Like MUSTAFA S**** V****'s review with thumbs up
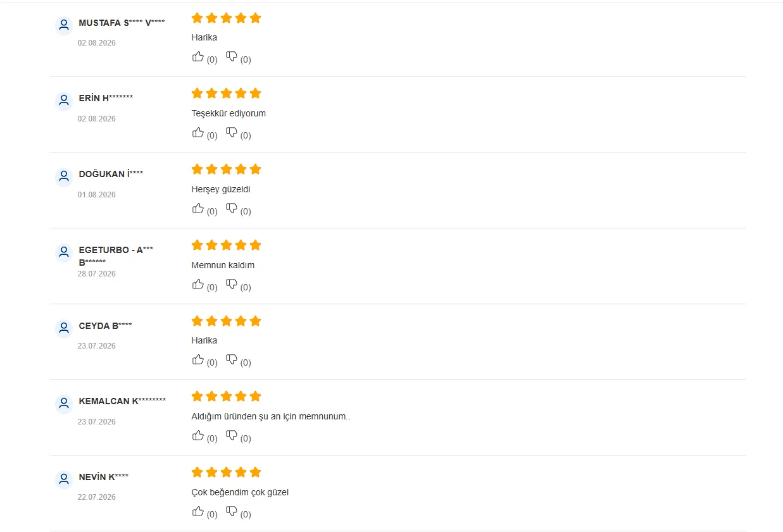 pyautogui.click(x=198, y=56)
